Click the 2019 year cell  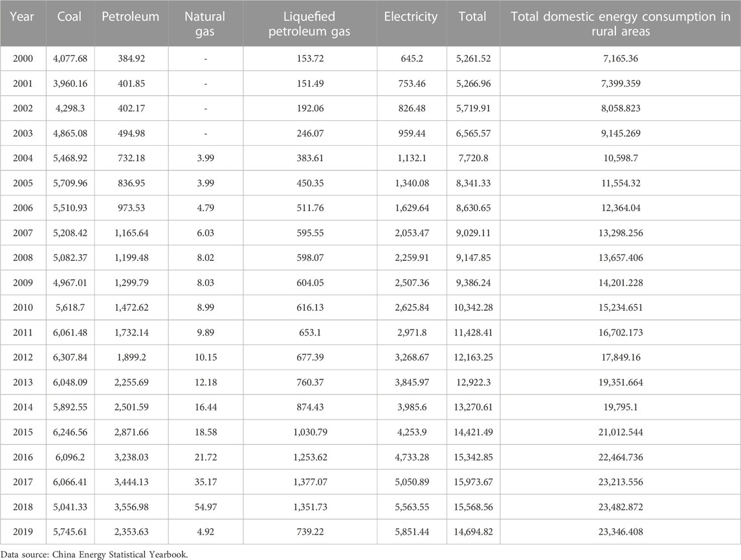pyautogui.click(x=23, y=531)
